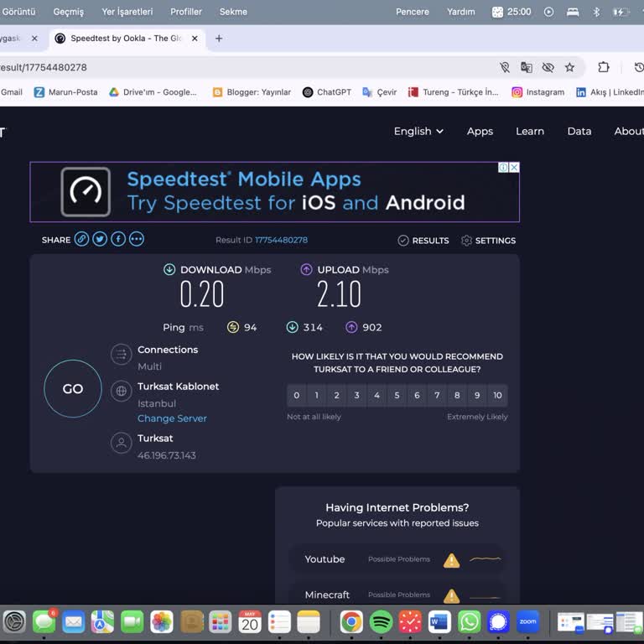Share result on Facebook

click(x=118, y=239)
